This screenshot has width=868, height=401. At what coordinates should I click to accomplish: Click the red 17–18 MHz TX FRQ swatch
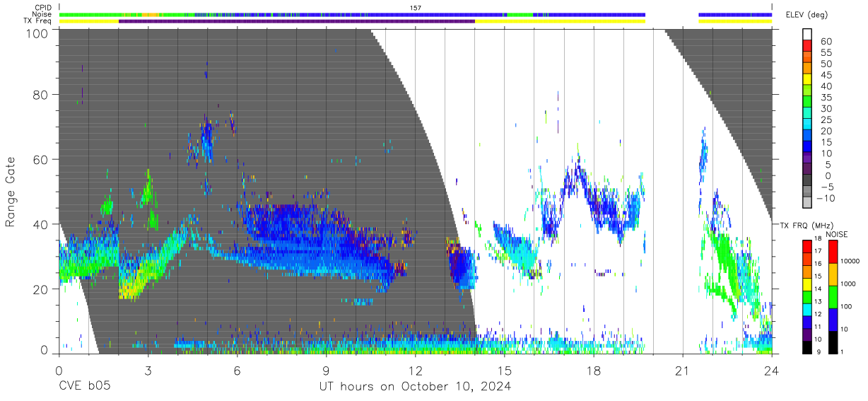[x=807, y=247]
